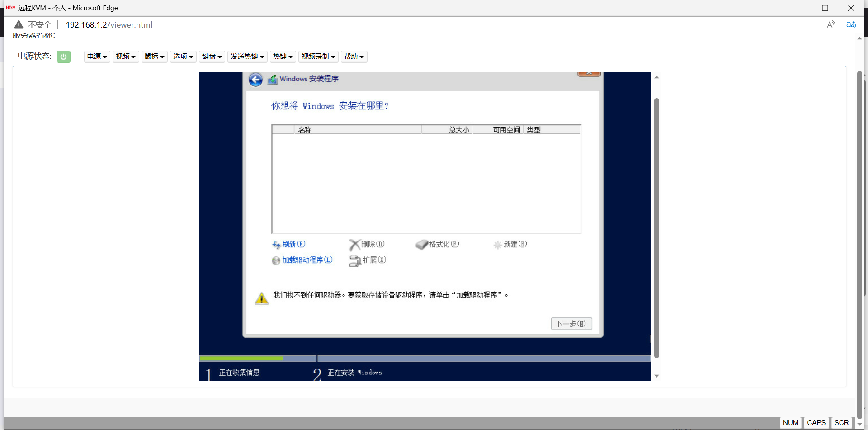Click the browser page scroll up arrow

pos(860,38)
